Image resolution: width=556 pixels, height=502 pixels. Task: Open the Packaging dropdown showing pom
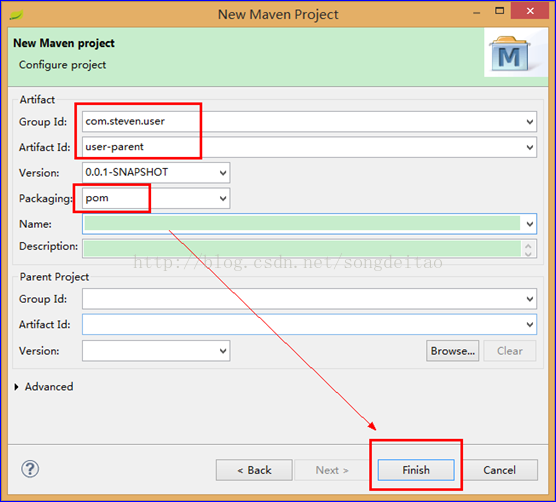[223, 198]
